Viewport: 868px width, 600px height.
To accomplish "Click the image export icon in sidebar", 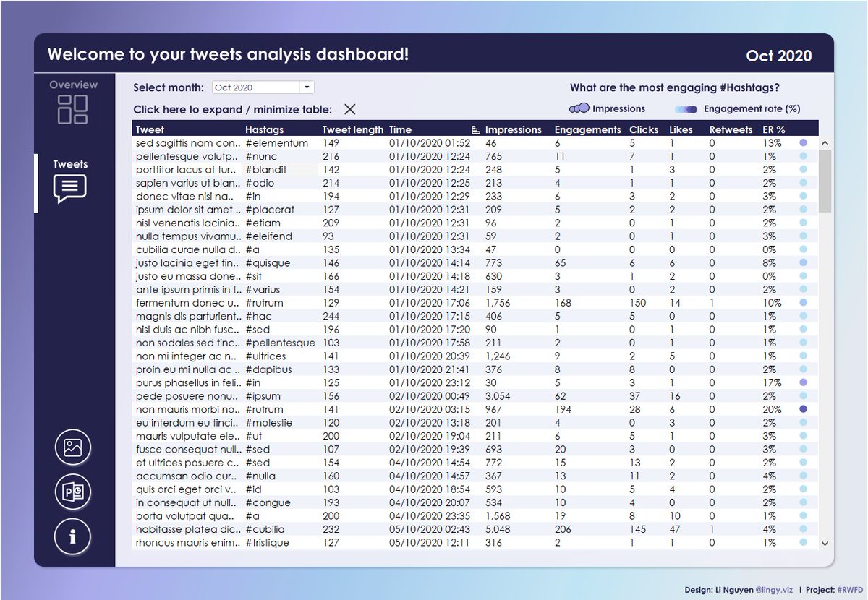I will (x=73, y=448).
